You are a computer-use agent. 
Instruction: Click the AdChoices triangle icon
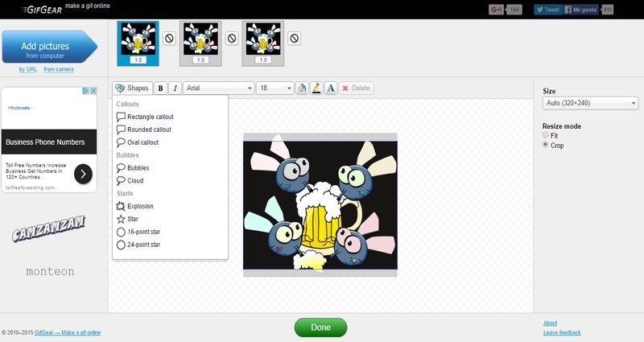pos(86,91)
